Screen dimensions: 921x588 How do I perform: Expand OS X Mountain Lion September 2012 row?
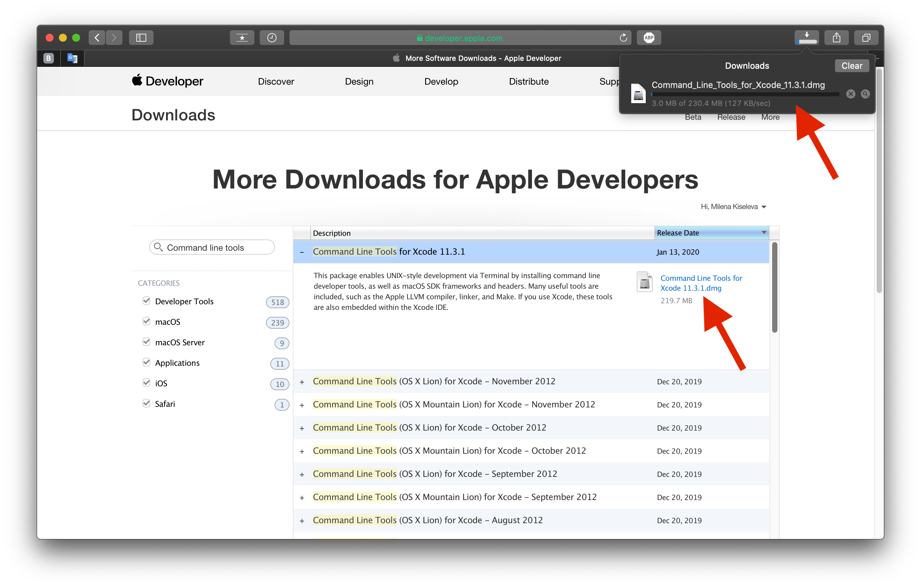pyautogui.click(x=302, y=498)
